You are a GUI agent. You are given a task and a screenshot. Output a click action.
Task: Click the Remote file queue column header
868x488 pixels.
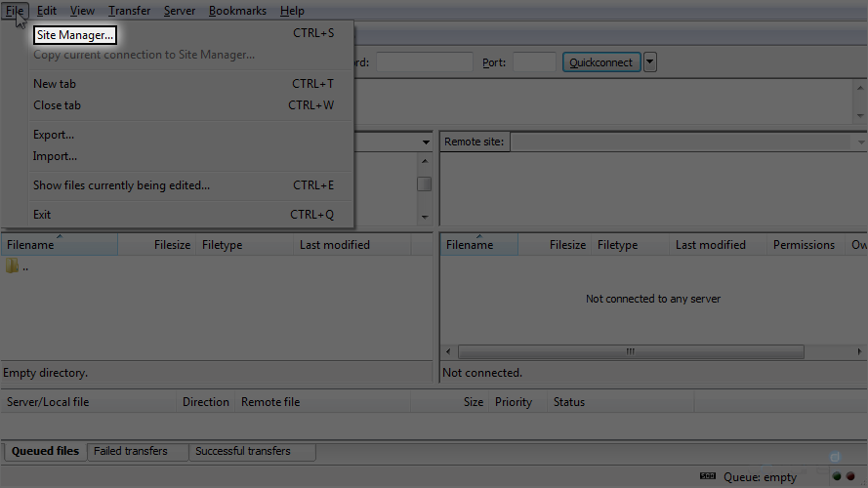point(323,402)
